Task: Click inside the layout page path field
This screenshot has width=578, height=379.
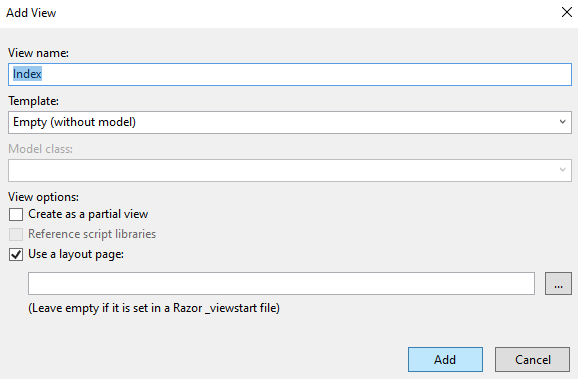Action: 281,284
